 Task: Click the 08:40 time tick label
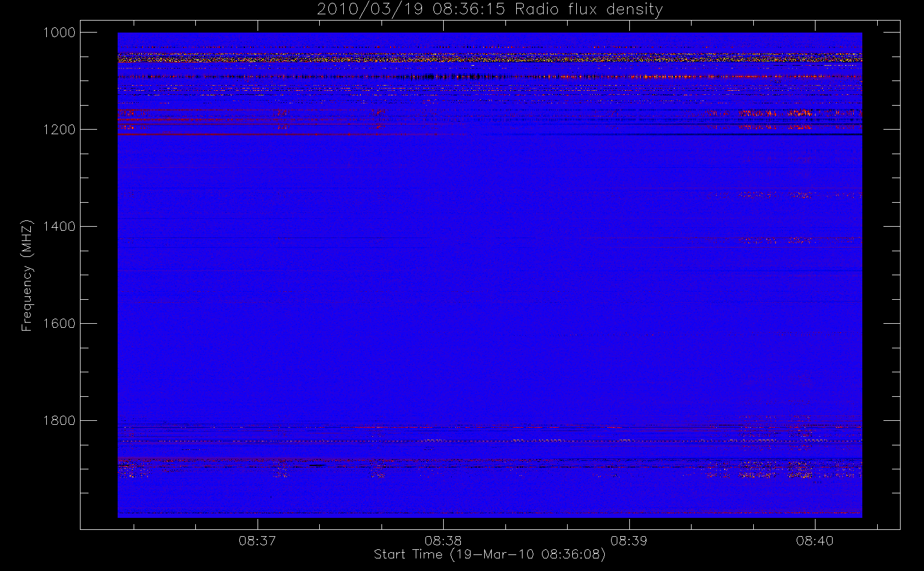click(815, 541)
